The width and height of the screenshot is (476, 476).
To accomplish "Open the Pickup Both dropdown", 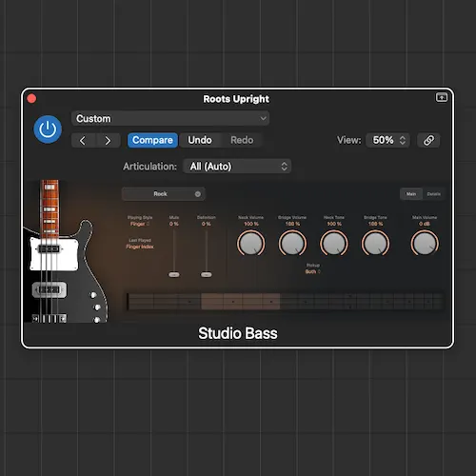I will point(313,271).
